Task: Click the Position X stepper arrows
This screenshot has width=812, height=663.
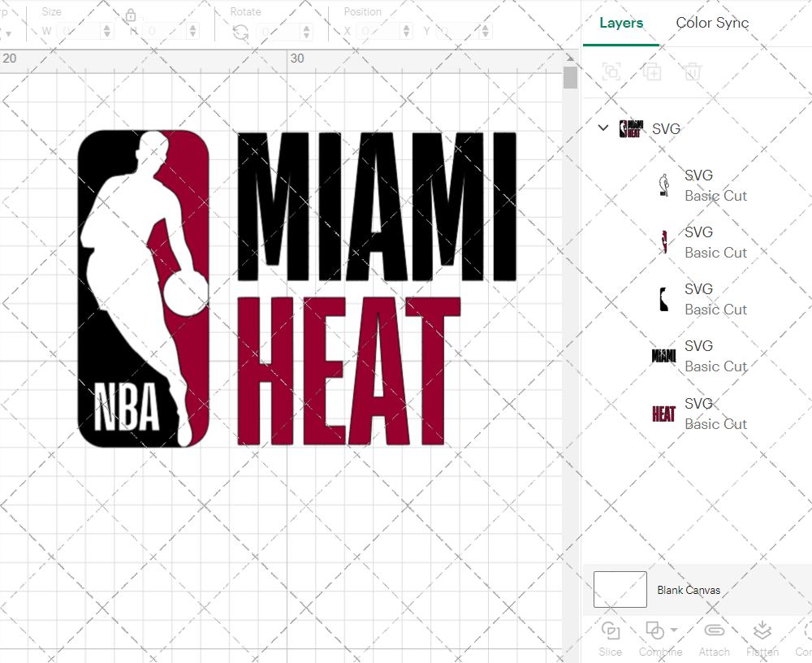Action: pos(407,32)
